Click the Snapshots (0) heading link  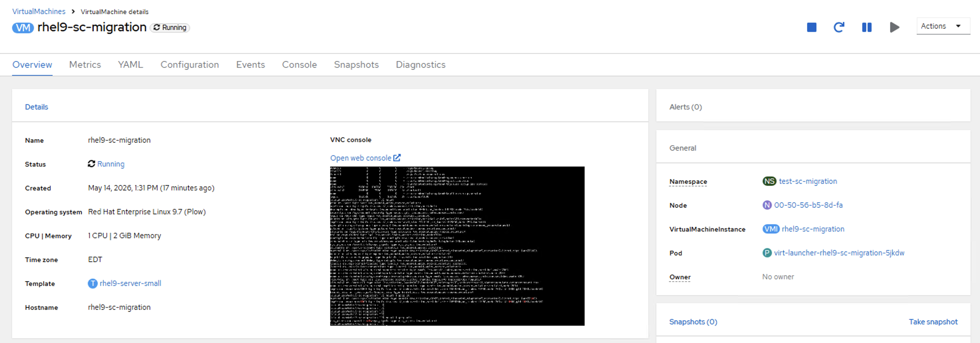(693, 322)
